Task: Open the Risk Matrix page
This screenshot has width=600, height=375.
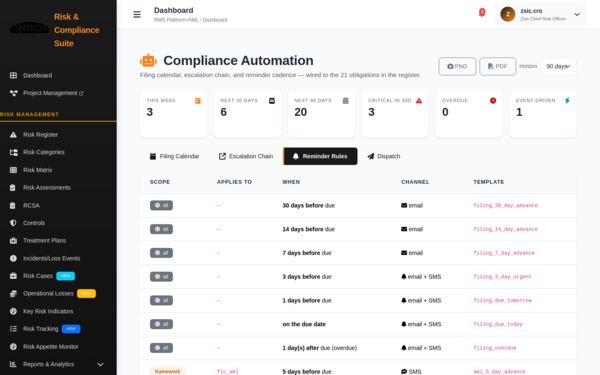Action: pyautogui.click(x=38, y=170)
